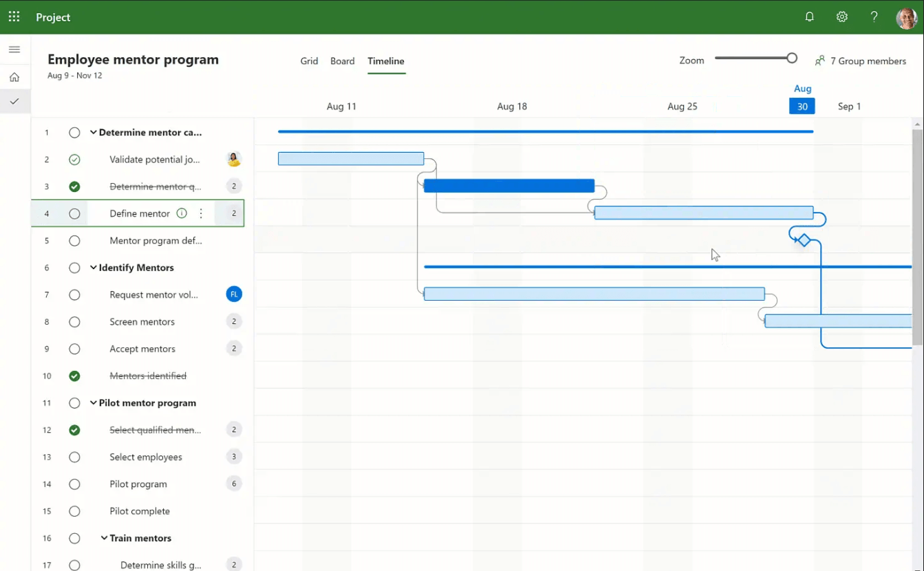Switch to the Grid tab
The width and height of the screenshot is (924, 571).
tap(309, 61)
